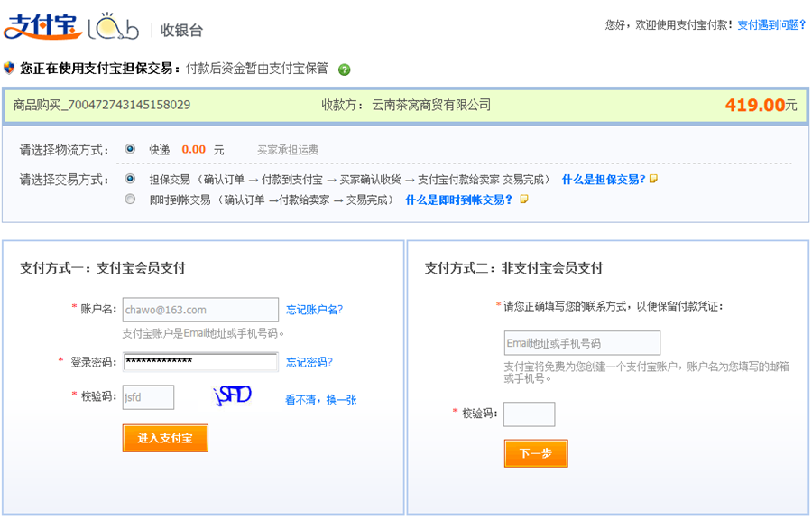
Task: Click the Lab lightbulb logo
Action: [113, 27]
